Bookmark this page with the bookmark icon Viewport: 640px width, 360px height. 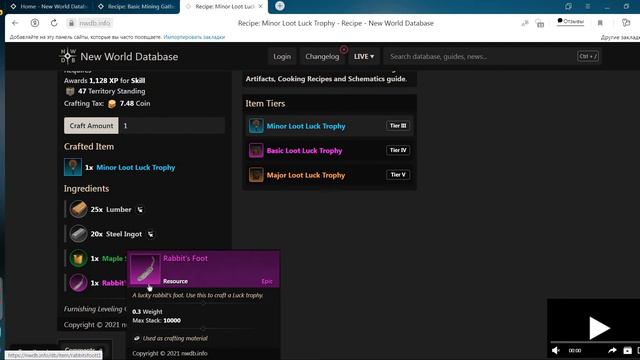tap(600, 23)
